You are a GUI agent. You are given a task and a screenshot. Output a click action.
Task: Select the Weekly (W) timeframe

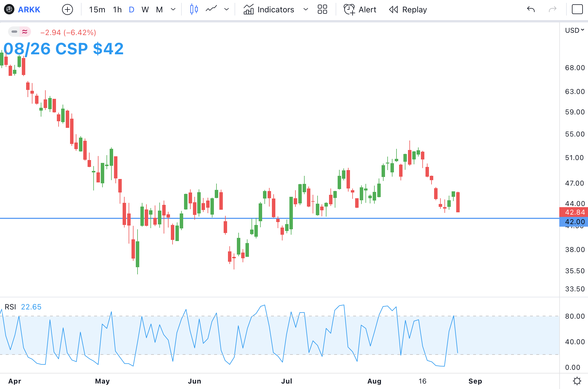(145, 9)
